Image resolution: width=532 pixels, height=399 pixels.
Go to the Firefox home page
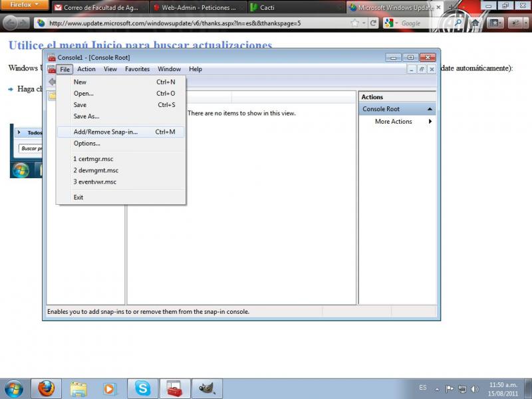[475, 23]
